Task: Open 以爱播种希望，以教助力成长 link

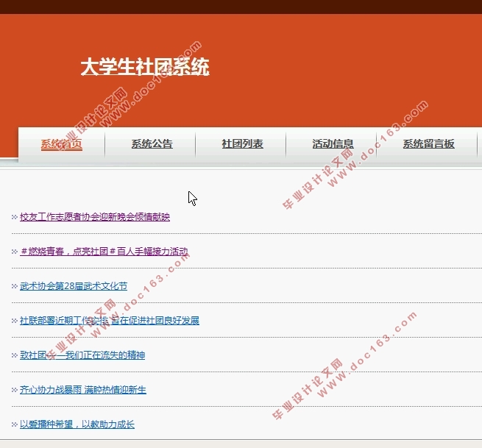Action: 77,424
